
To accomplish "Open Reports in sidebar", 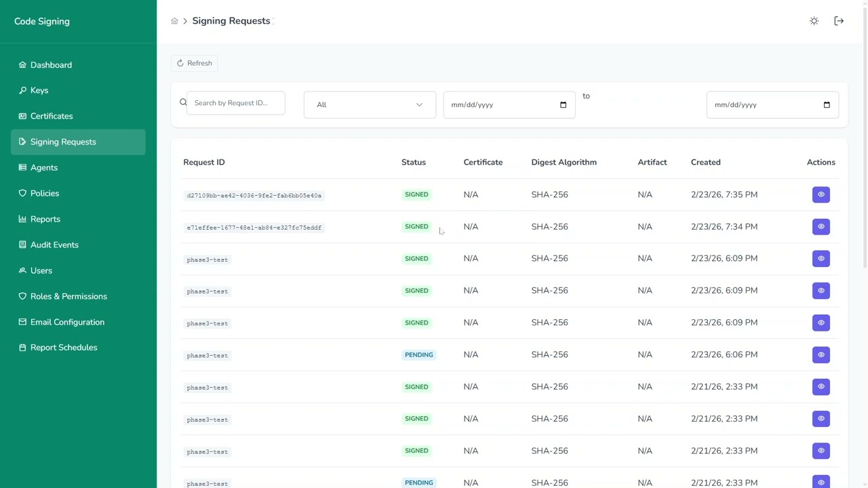I will click(78, 220).
